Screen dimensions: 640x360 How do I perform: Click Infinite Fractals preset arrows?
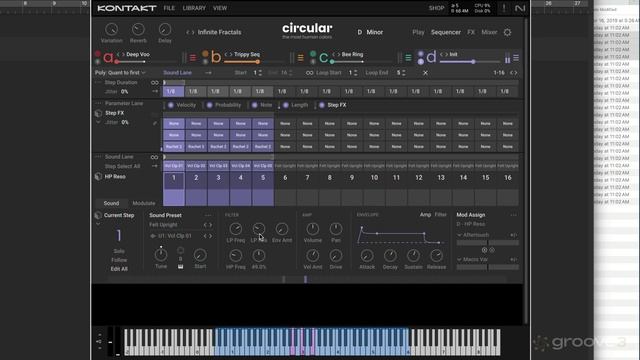pos(190,32)
